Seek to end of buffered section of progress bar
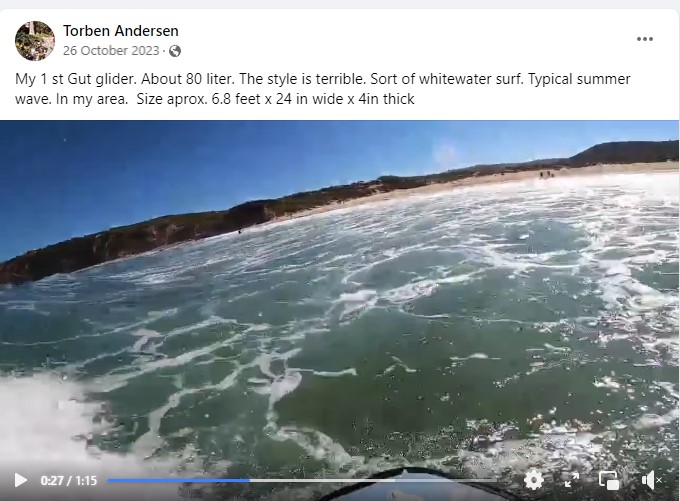 (394, 480)
